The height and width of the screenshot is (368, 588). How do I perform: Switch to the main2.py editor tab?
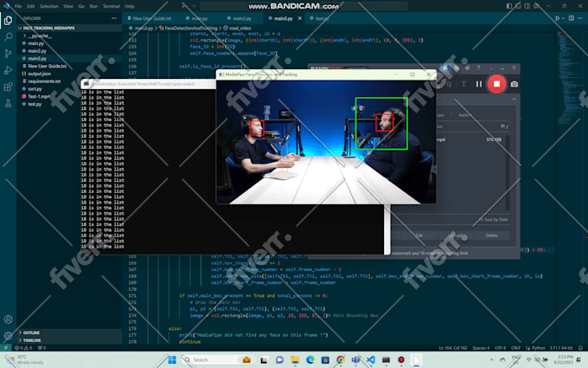click(x=242, y=18)
